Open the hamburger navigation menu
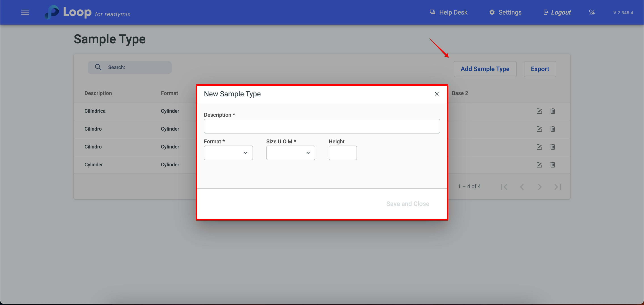Image resolution: width=644 pixels, height=305 pixels. coord(25,12)
